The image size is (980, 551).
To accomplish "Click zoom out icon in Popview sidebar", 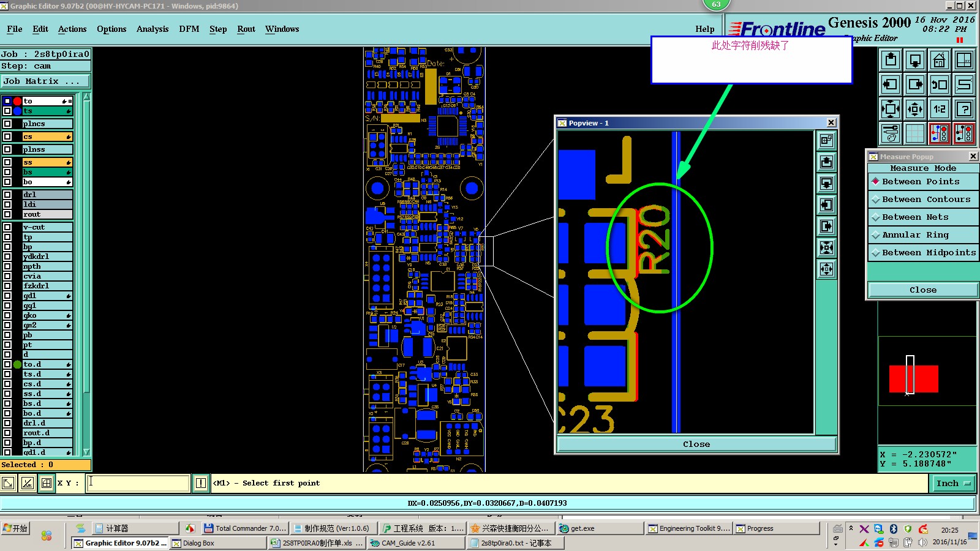I will pyautogui.click(x=826, y=269).
